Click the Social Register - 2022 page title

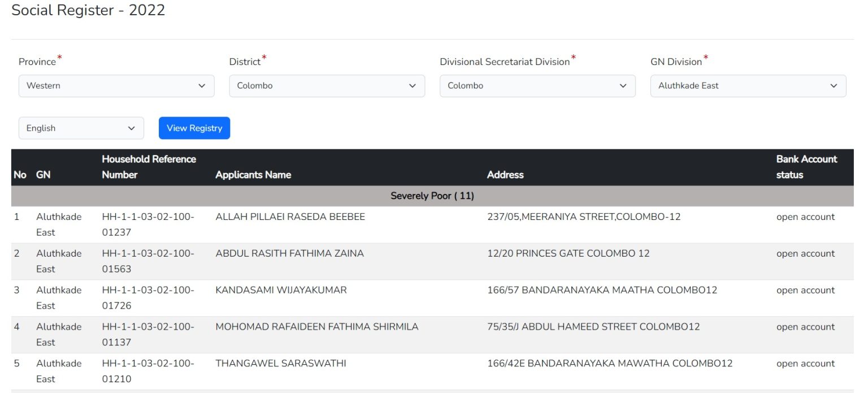88,10
